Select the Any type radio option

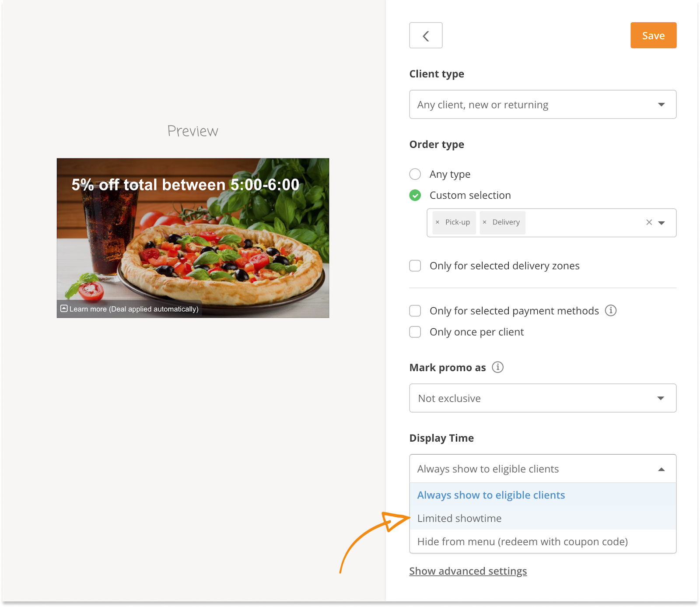point(415,174)
